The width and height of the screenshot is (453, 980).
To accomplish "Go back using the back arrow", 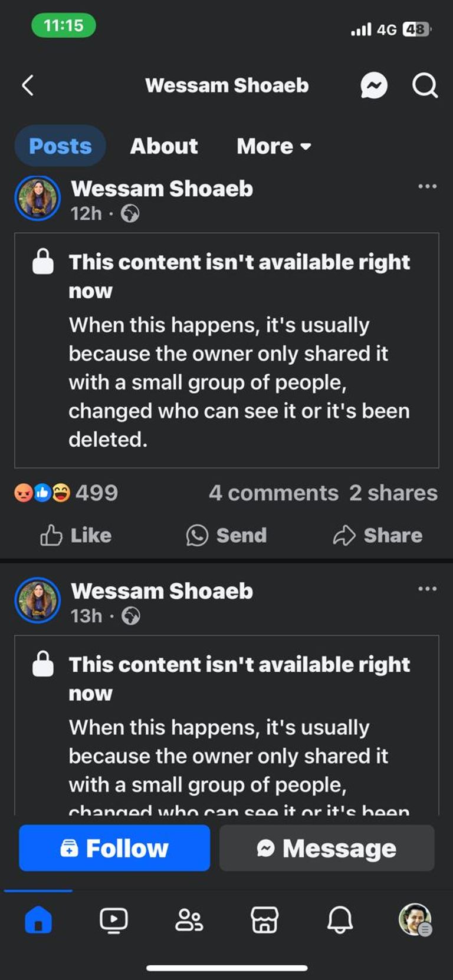I will tap(28, 85).
